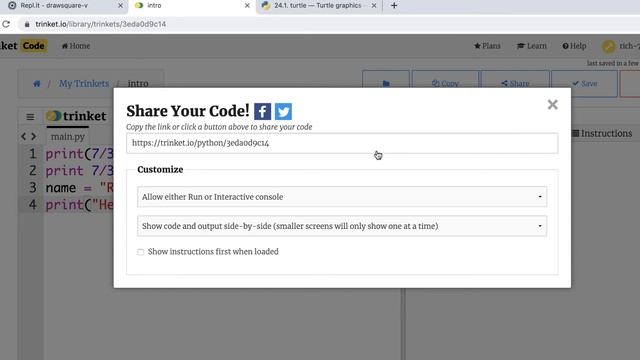Image resolution: width=640 pixels, height=360 pixels.
Task: Go to previous file with left arrow
Action: point(24,137)
